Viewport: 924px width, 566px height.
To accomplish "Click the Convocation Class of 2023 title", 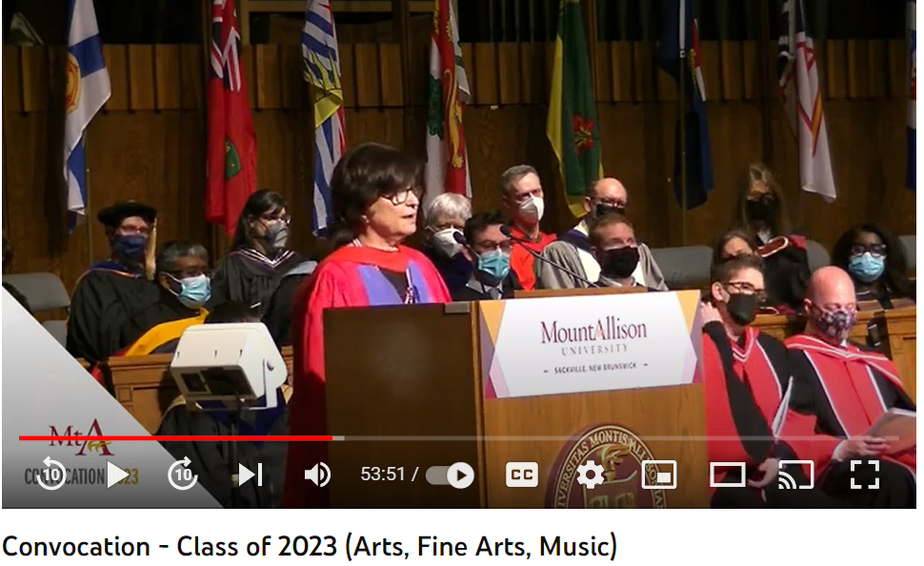I will 310,546.
